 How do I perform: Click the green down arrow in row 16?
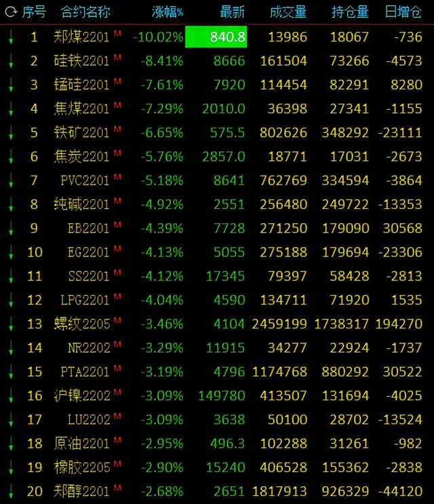click(x=11, y=395)
